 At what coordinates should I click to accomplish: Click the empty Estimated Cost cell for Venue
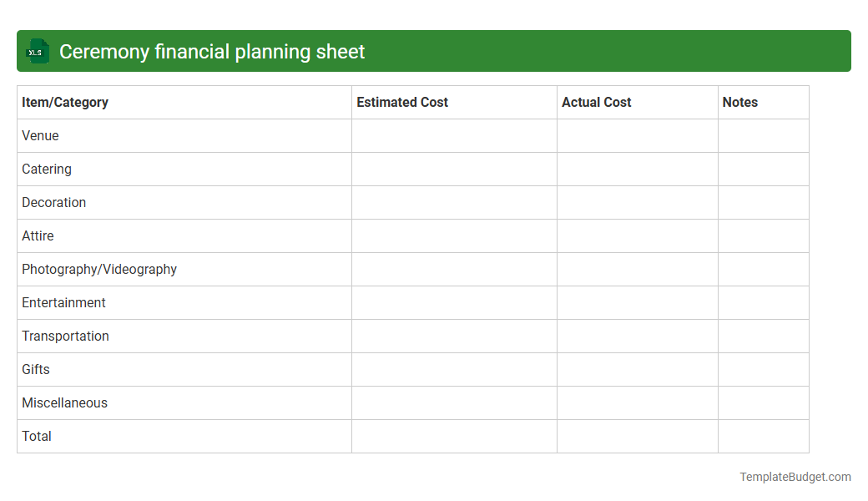click(454, 135)
